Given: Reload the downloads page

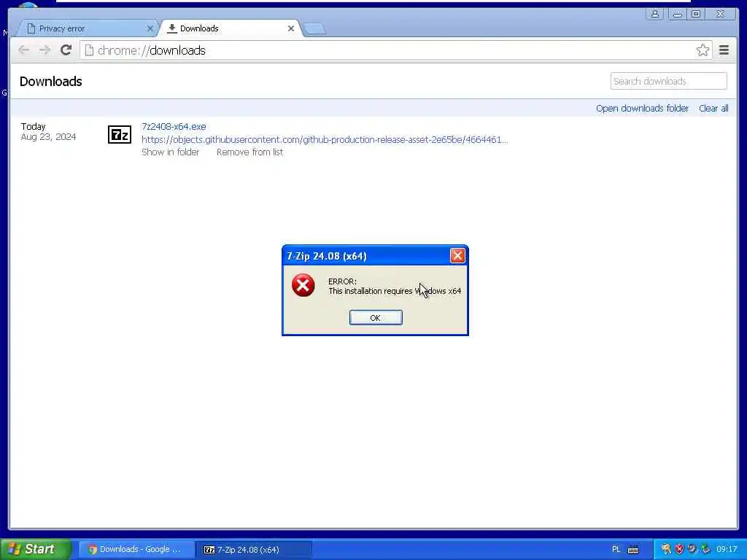Looking at the screenshot, I should pyautogui.click(x=66, y=50).
